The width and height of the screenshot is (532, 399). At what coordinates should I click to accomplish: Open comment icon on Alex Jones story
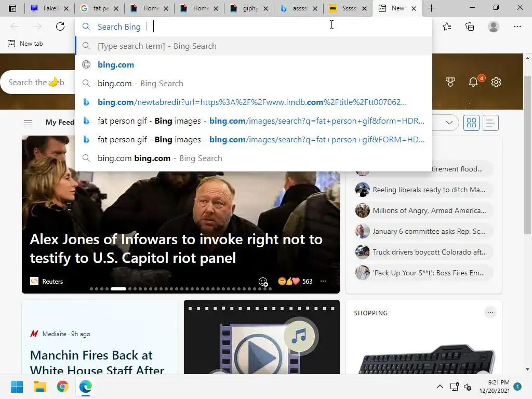[263, 282]
